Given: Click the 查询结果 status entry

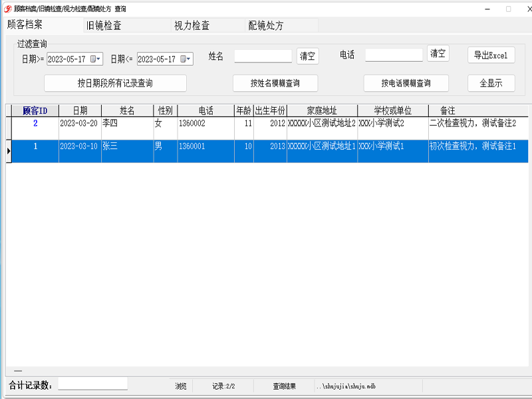Looking at the screenshot, I should pos(285,386).
